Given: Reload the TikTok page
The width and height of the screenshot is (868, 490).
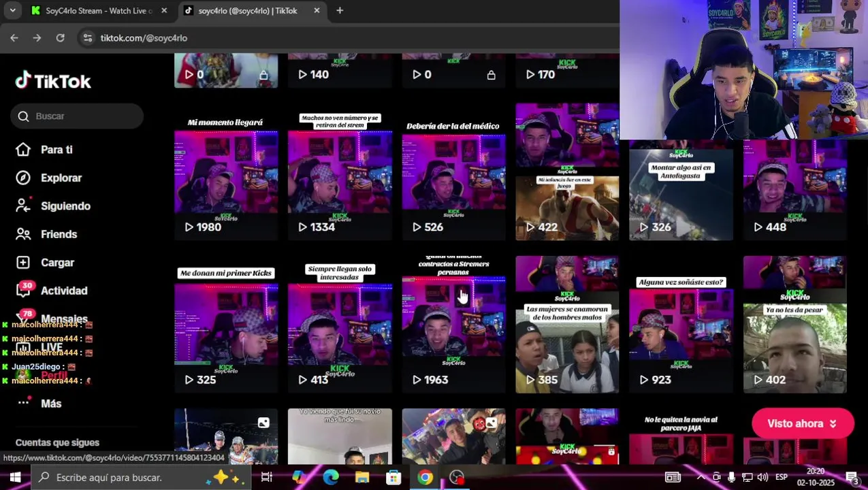Looking at the screenshot, I should [61, 38].
